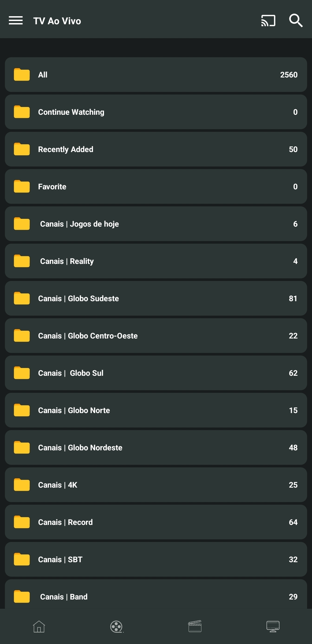
Task: Open Canais | Globo Sudeste
Action: point(156,298)
